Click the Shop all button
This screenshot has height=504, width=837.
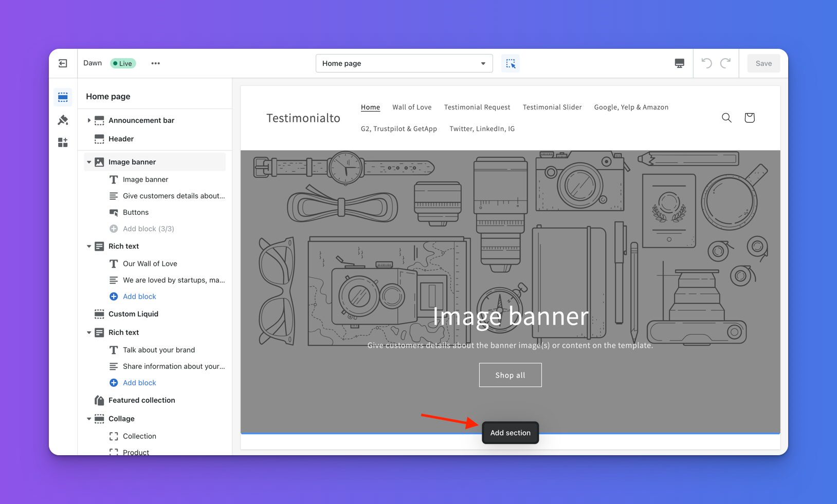coord(510,375)
